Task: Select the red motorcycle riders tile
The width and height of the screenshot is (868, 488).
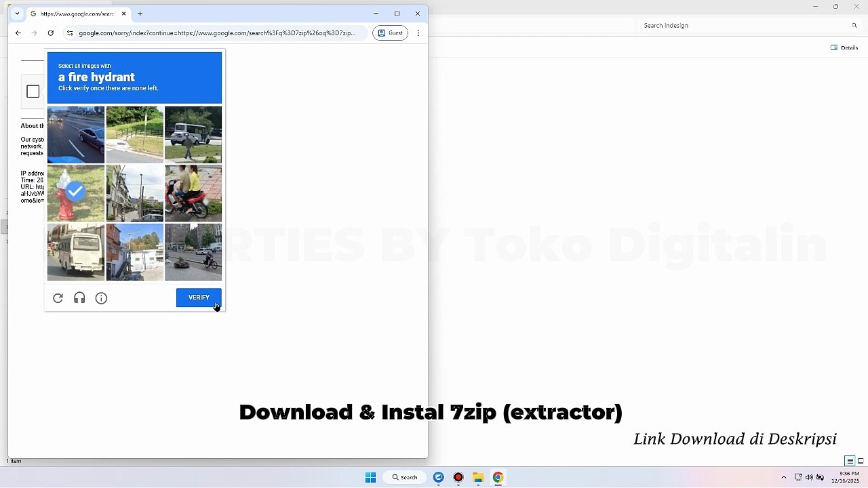Action: pyautogui.click(x=193, y=193)
